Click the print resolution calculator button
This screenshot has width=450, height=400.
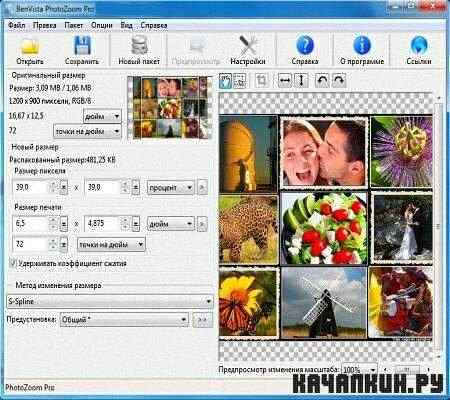pos(63,244)
